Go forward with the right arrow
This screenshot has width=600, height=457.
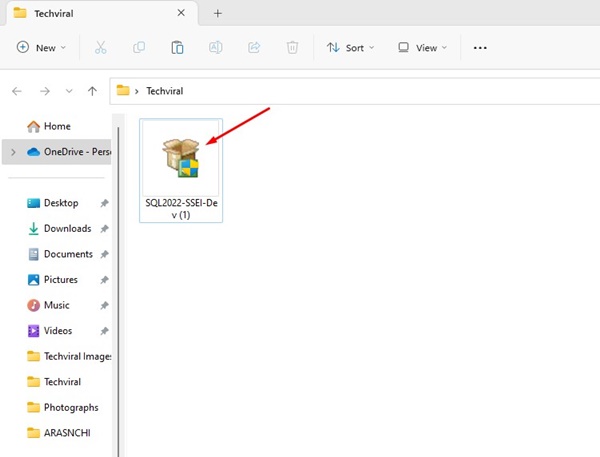[x=45, y=91]
